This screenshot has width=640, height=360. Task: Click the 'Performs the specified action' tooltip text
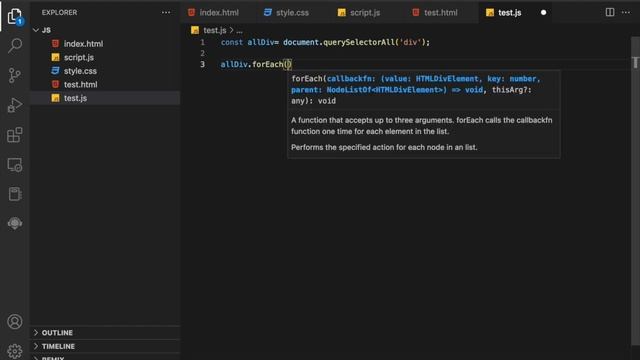coord(384,147)
